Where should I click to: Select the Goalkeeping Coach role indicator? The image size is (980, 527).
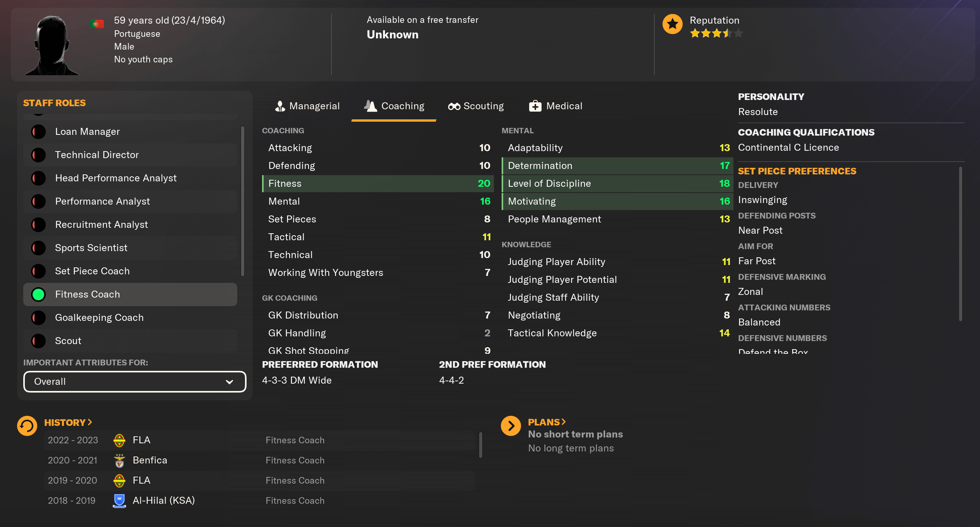[38, 318]
